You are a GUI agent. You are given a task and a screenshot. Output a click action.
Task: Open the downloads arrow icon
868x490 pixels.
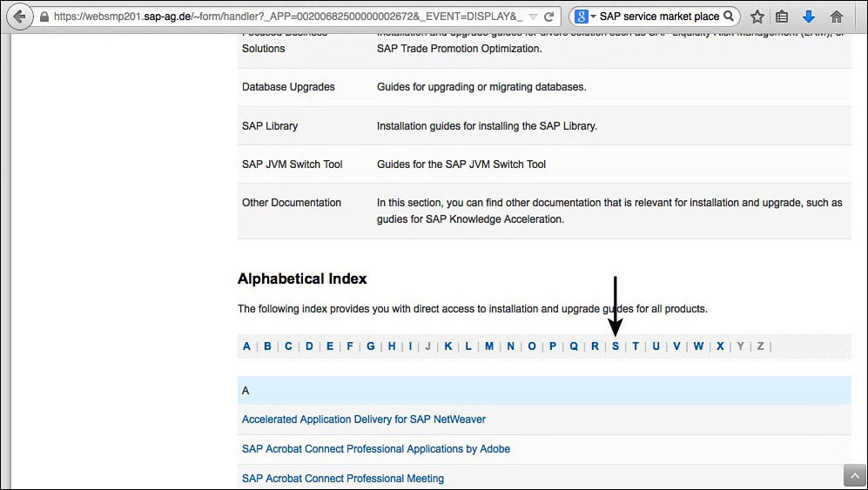(809, 17)
